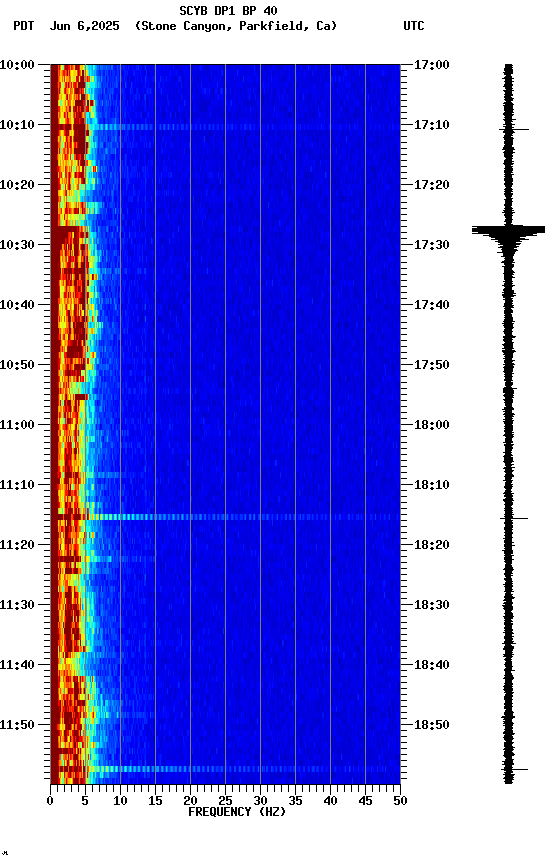Click the '30' frequency axis label

coord(260,801)
